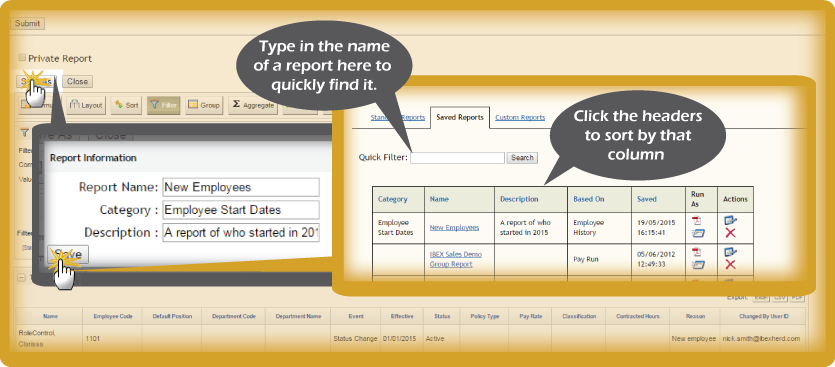The height and width of the screenshot is (367, 835).
Task: Click the Department Name column header
Action: (298, 316)
